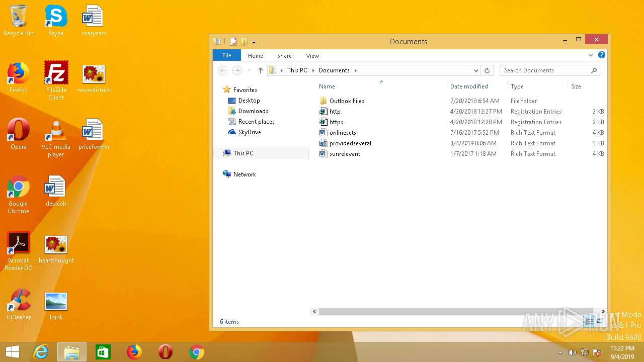
Task: Click the network tray icon
Action: [x=585, y=352]
